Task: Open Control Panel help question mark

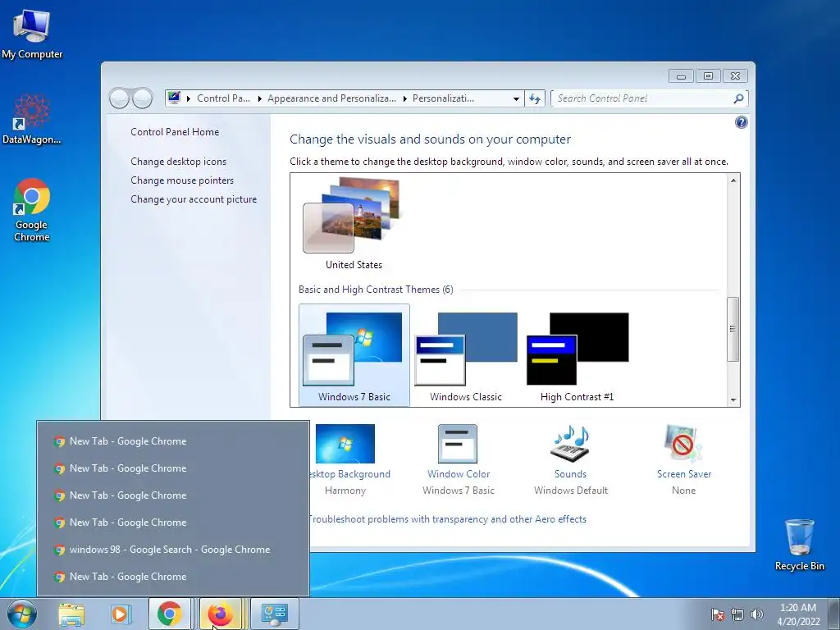Action: click(x=741, y=123)
